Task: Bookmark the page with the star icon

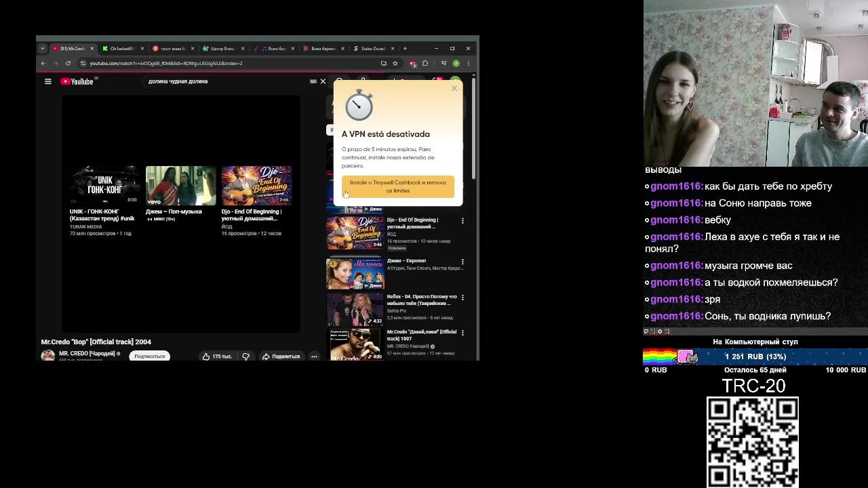Action: (x=395, y=63)
